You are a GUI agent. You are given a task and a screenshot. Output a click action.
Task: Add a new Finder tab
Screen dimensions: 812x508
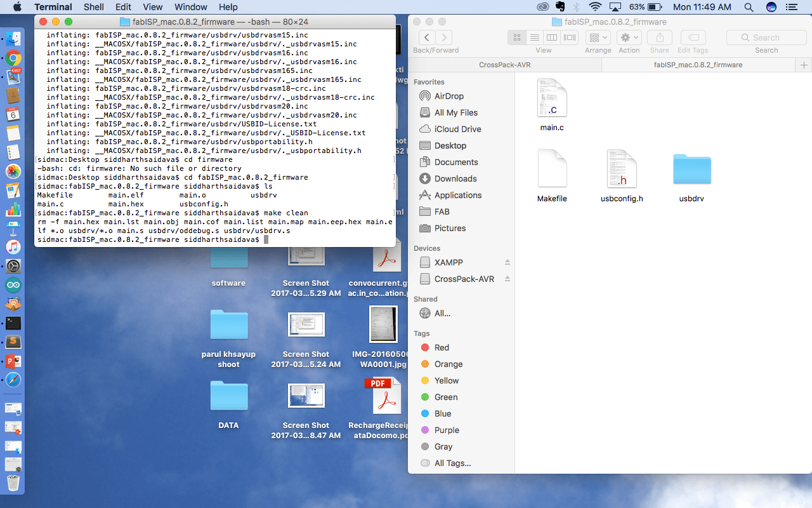[x=804, y=65]
